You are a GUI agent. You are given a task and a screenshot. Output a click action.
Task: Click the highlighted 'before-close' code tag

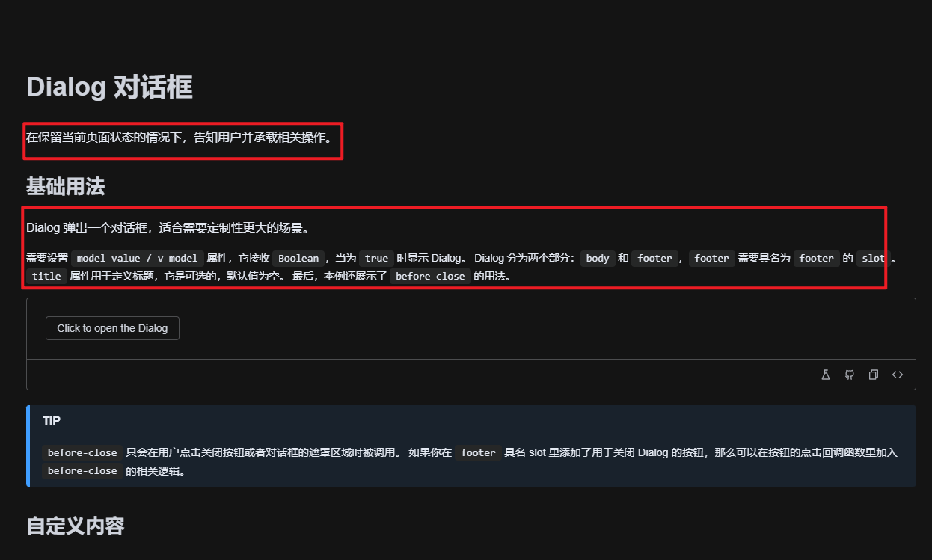430,276
